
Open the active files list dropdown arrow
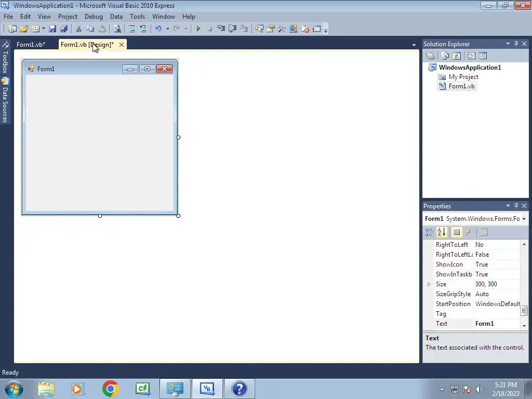414,45
